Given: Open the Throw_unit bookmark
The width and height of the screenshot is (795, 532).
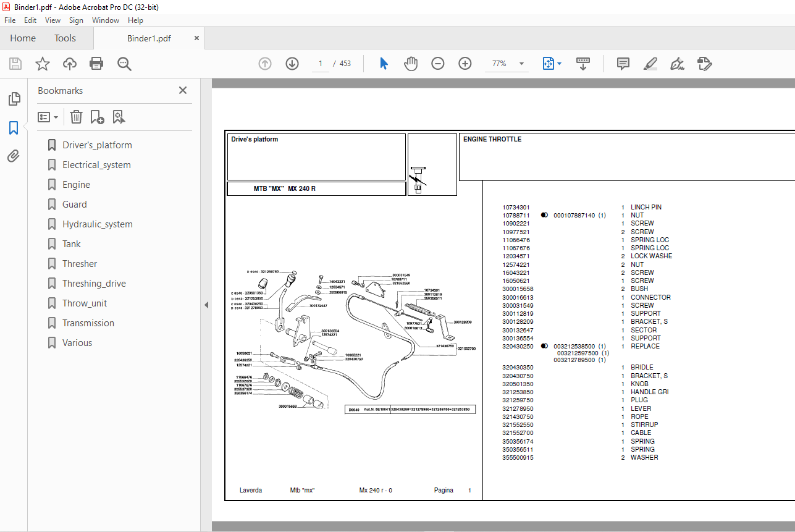Looking at the screenshot, I should tap(85, 303).
